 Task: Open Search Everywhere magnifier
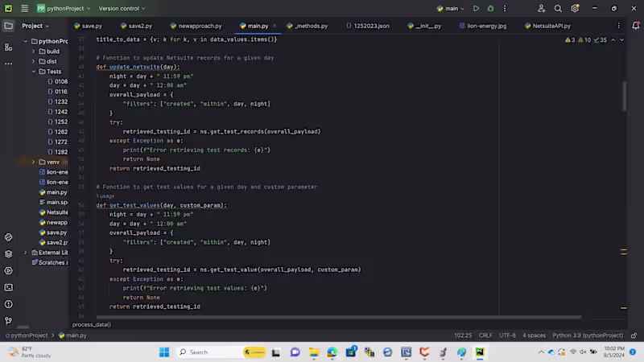pos(558,8)
